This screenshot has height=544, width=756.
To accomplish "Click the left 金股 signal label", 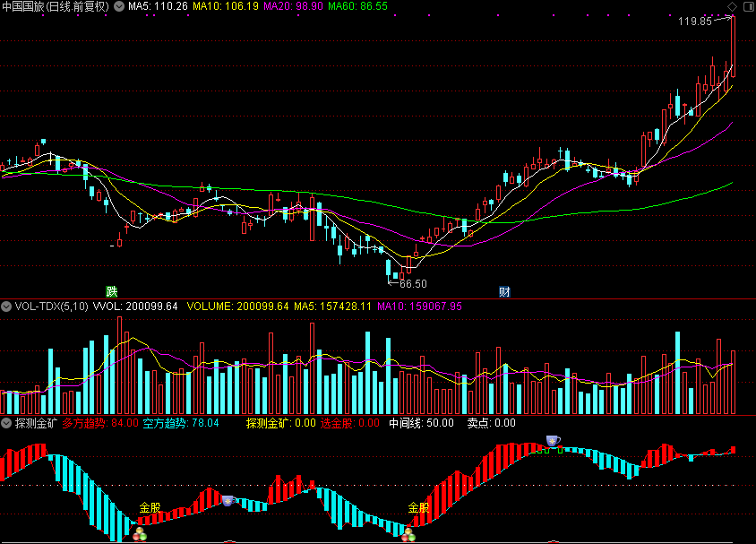I will (150, 508).
